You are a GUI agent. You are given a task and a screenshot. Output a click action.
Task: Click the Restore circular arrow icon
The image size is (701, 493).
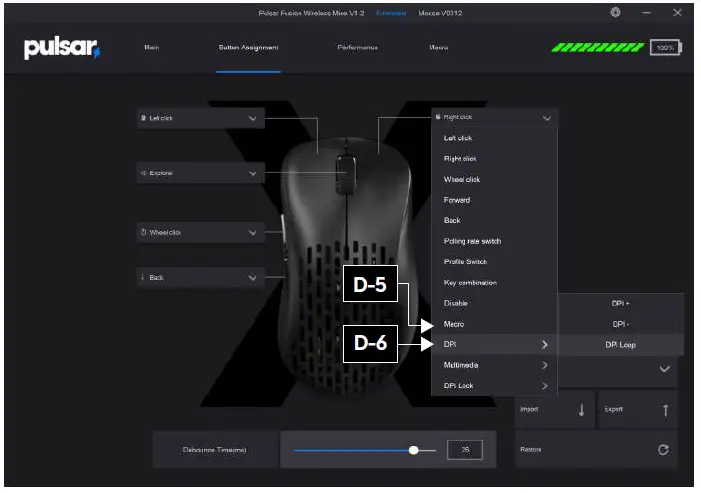coord(663,450)
